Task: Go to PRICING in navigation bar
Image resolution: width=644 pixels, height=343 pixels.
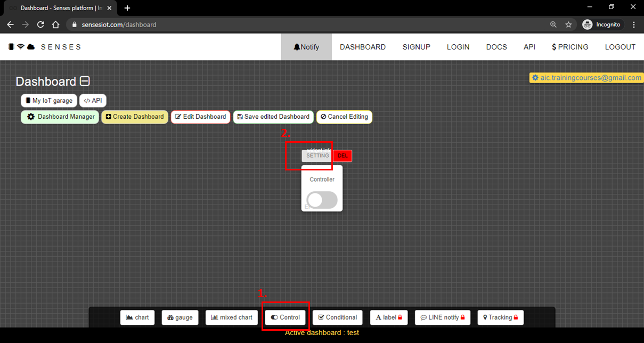Action: 570,47
